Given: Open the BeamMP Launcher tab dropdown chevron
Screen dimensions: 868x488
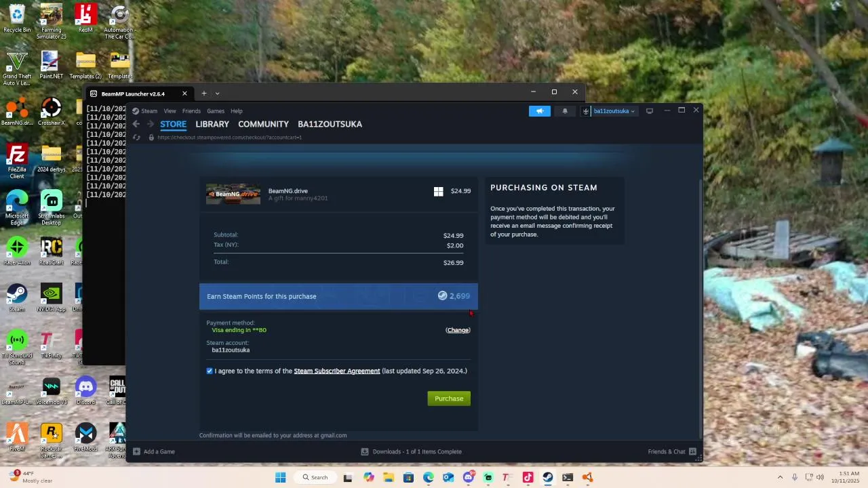Looking at the screenshot, I should (217, 94).
